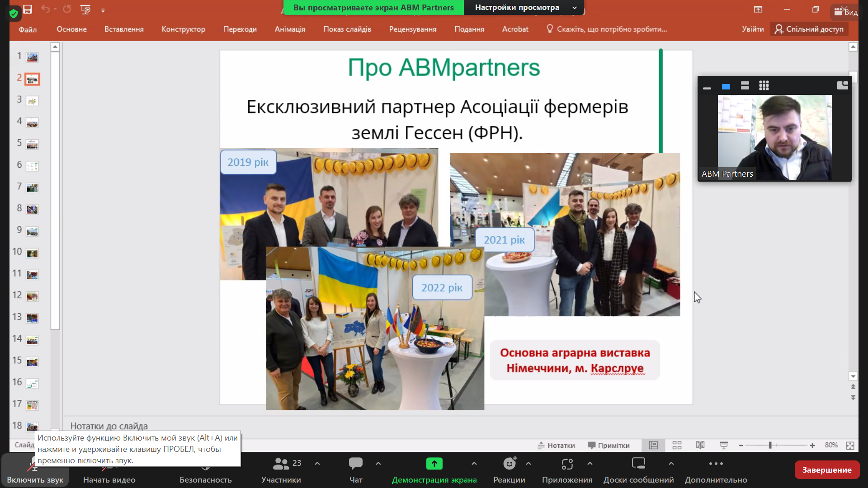
Task: Expand the chevron next to Участники
Action: [317, 464]
